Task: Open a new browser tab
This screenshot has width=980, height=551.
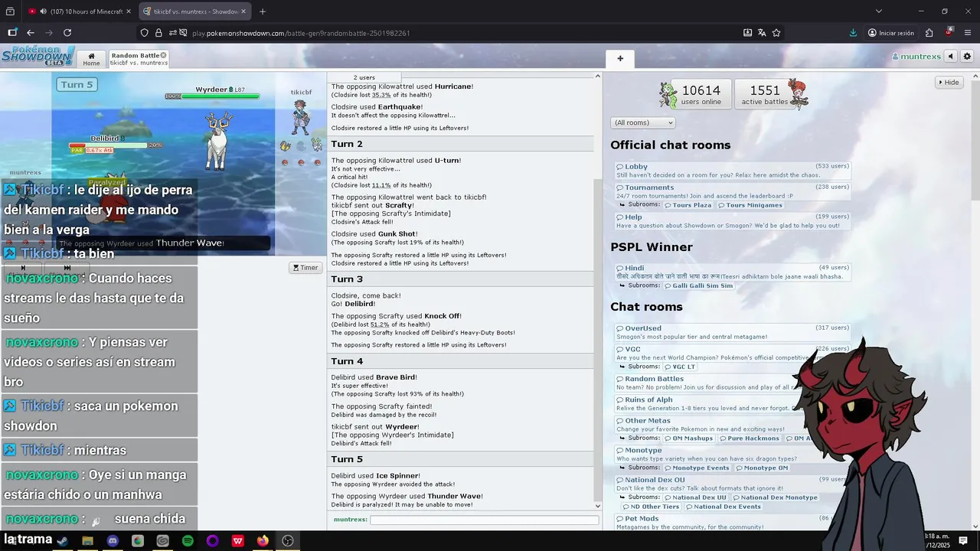Action: coord(263,11)
